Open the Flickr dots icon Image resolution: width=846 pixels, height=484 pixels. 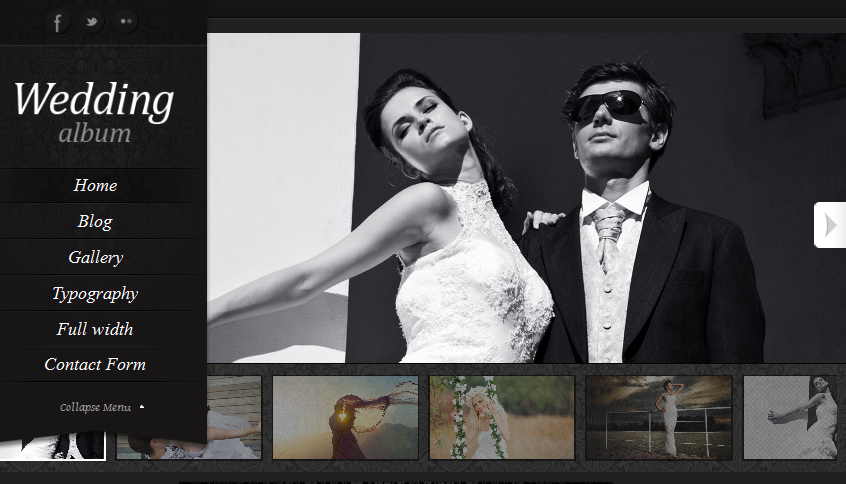[126, 22]
